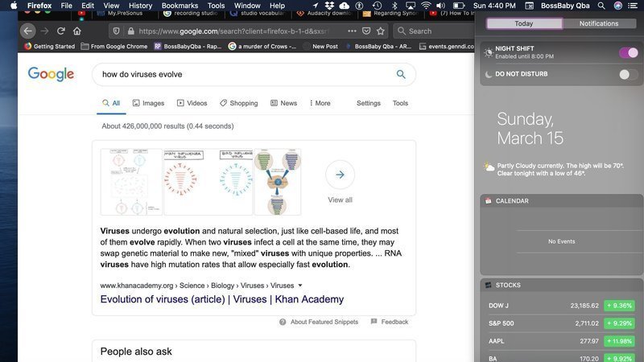Bookmark this page with the star icon

click(380, 31)
